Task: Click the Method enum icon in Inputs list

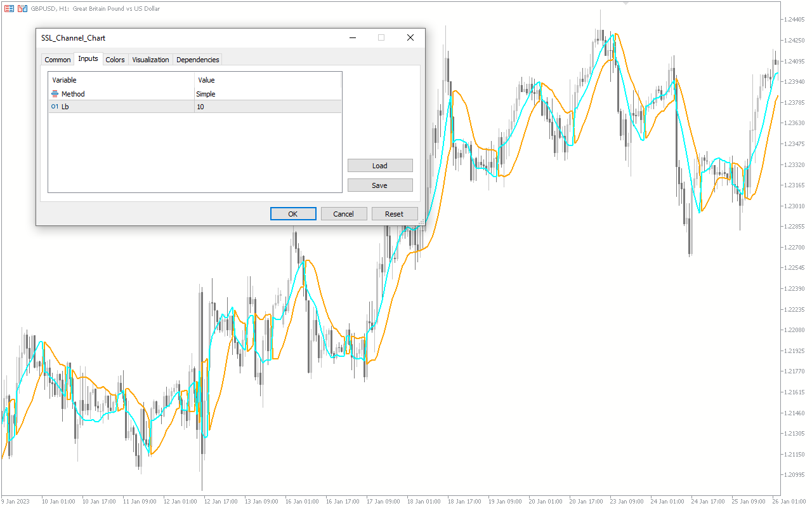Action: (x=55, y=94)
